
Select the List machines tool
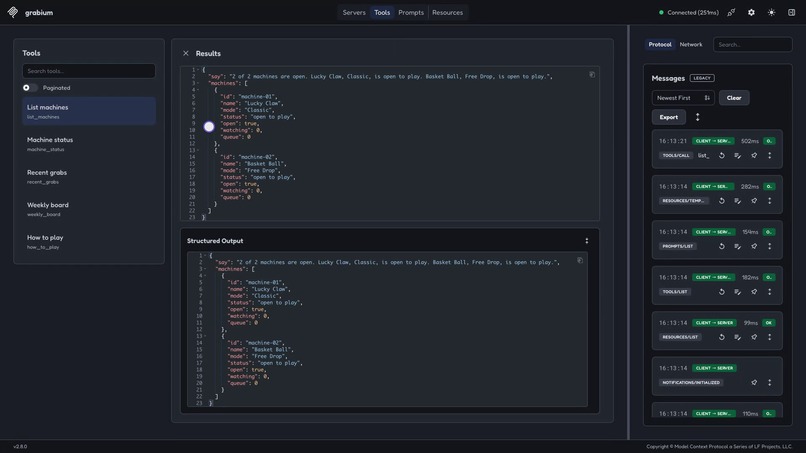88,111
